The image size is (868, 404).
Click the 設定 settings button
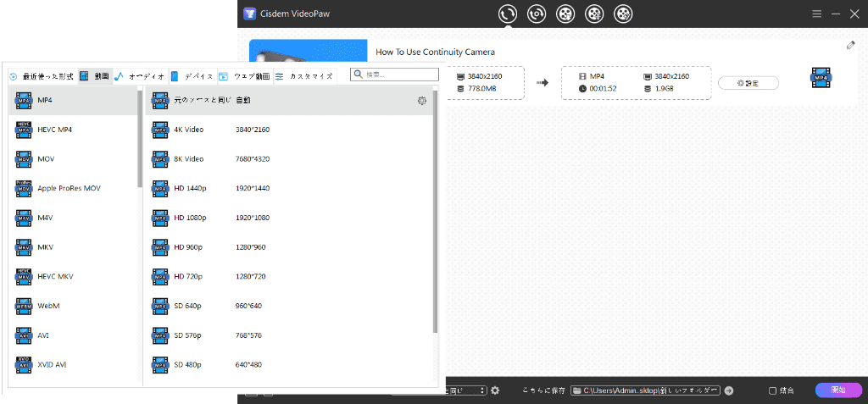748,83
